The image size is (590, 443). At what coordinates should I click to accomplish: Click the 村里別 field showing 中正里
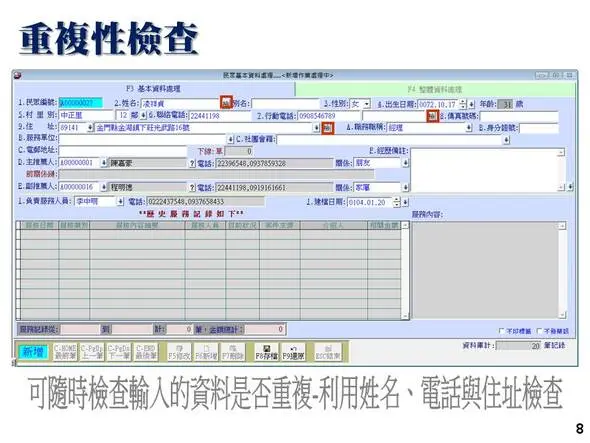pyautogui.click(x=86, y=115)
